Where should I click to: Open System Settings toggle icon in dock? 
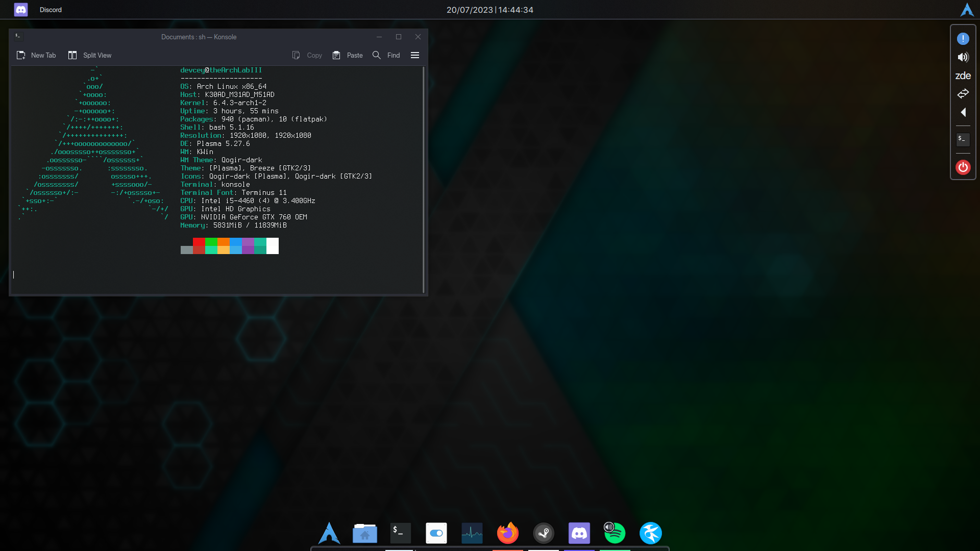[x=436, y=533]
